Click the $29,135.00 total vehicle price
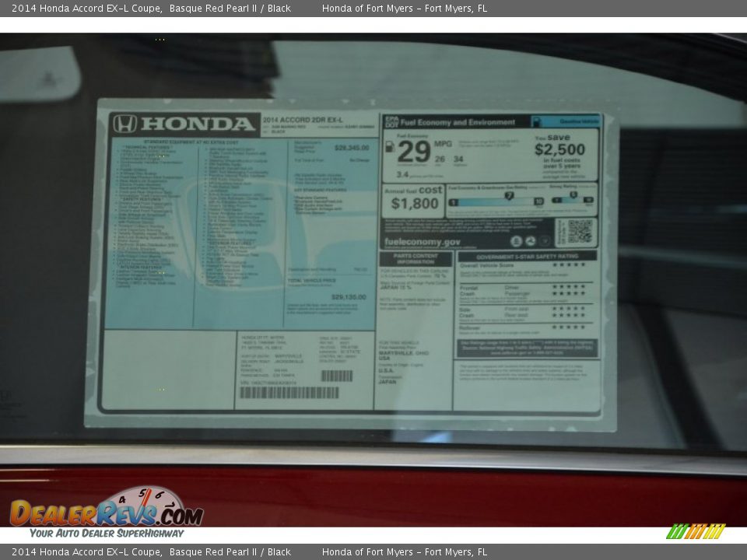The image size is (747, 560). (x=348, y=297)
